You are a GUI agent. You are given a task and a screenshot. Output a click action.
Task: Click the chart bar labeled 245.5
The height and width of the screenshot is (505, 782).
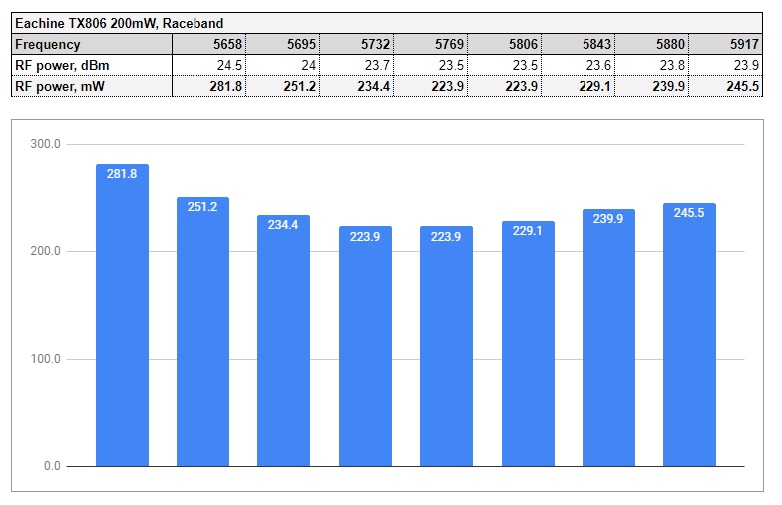pyautogui.click(x=689, y=335)
